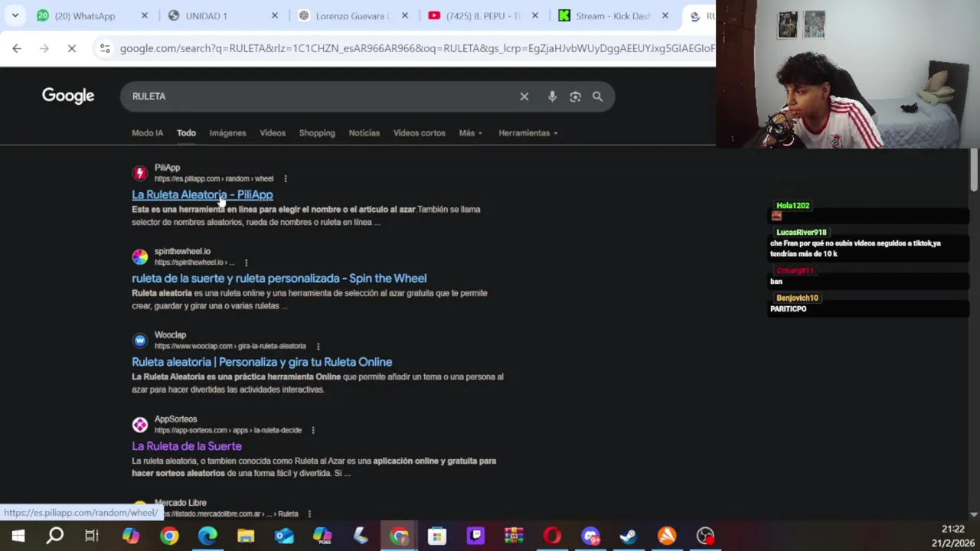Click chat username Hola1202
980x551 pixels.
tap(792, 205)
